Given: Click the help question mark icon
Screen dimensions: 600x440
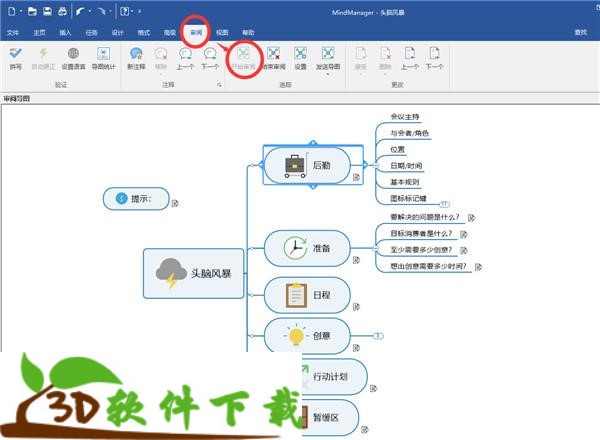Looking at the screenshot, I should tap(124, 11).
